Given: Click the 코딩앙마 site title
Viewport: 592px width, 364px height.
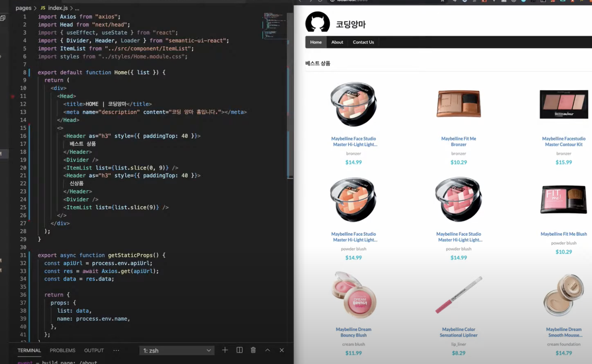Looking at the screenshot, I should [351, 24].
